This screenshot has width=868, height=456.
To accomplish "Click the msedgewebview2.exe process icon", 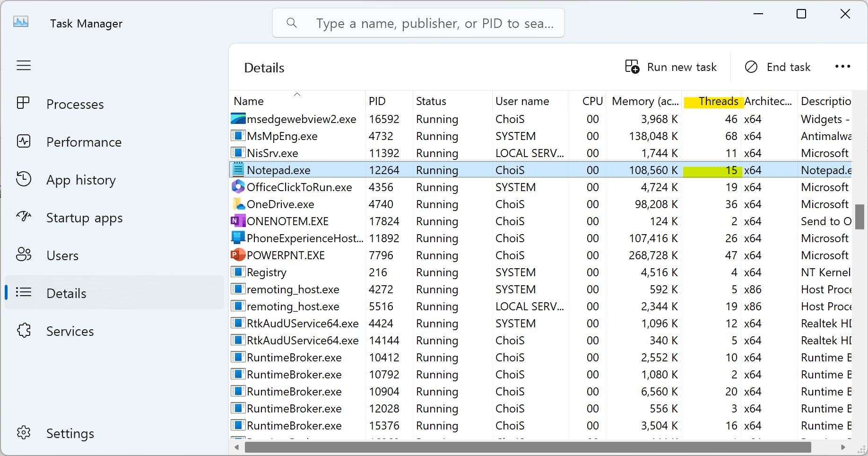I will (238, 119).
